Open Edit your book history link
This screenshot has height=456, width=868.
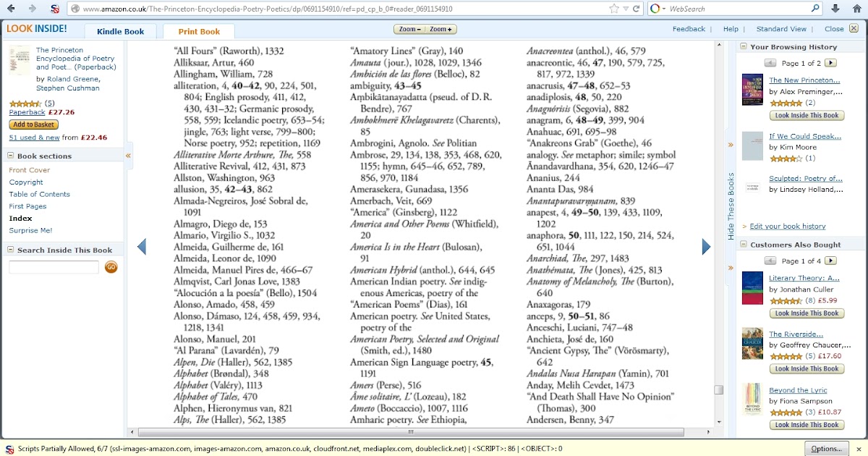(788, 227)
